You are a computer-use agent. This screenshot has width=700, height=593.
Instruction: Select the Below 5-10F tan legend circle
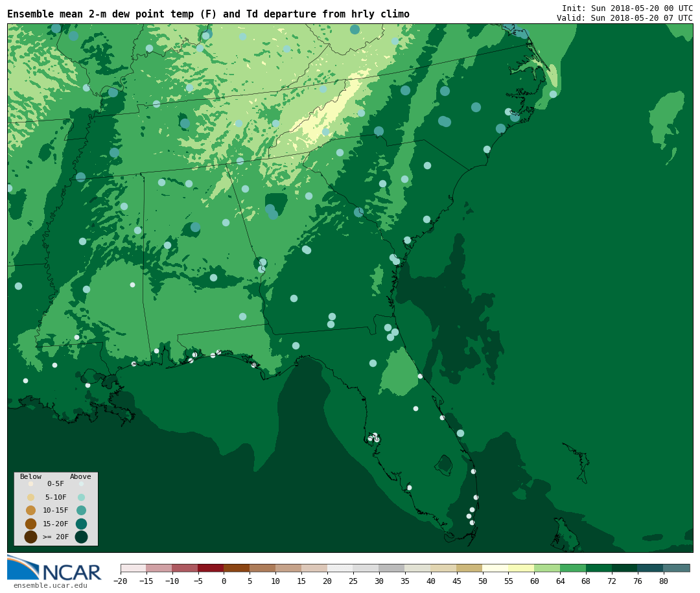(31, 498)
